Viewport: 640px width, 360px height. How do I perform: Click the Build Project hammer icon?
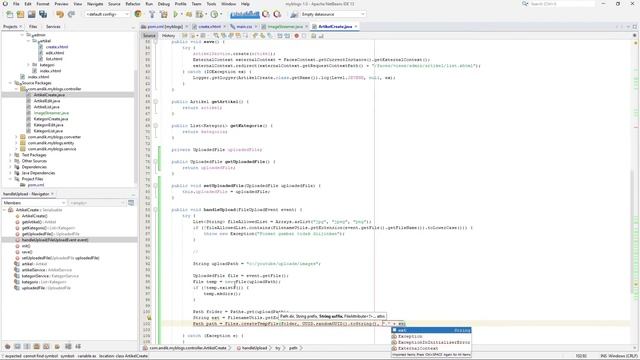tap(152, 14)
